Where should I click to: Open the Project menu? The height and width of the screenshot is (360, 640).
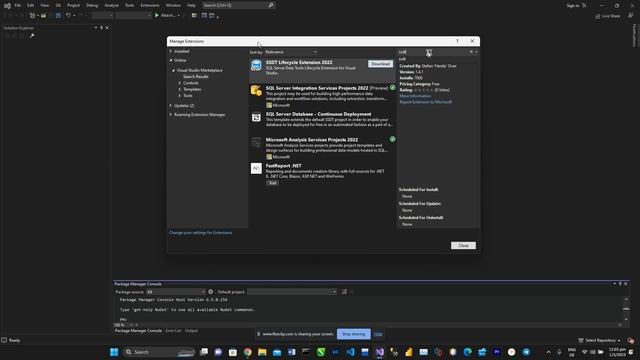[x=73, y=5]
